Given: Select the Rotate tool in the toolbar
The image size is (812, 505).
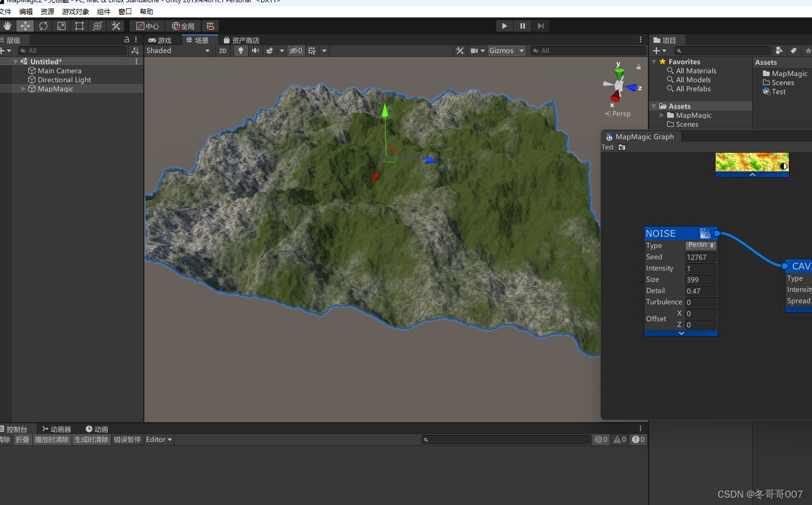Looking at the screenshot, I should pyautogui.click(x=43, y=25).
